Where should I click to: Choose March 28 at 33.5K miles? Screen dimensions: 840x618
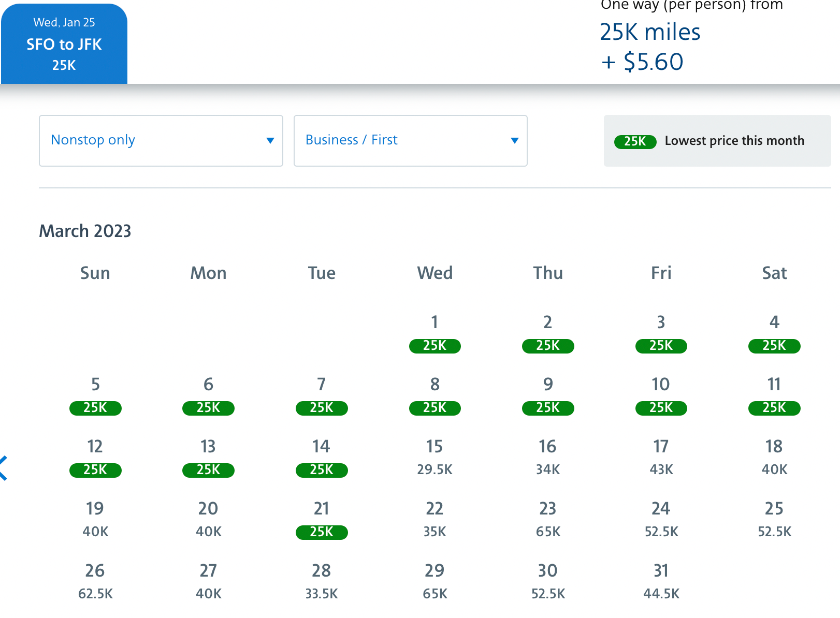tap(322, 582)
